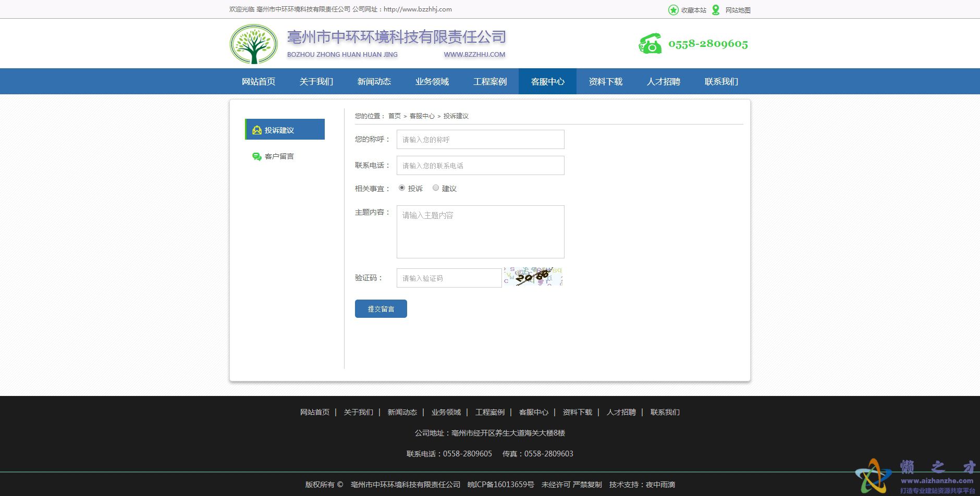Image resolution: width=980 pixels, height=496 pixels.
Task: Click into the 主题内容 text area
Action: (x=480, y=232)
